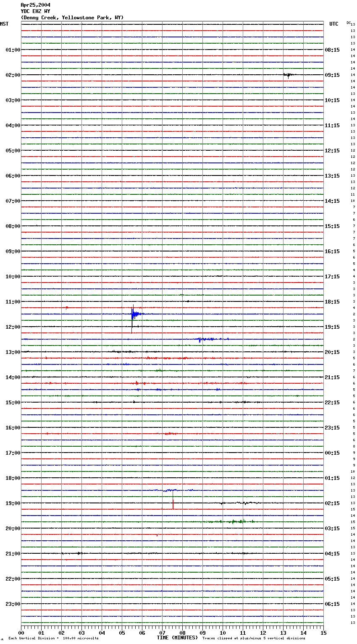Click the 09:15 UTC time label
Image resolution: width=357 pixels, height=644 pixels.
pos(332,75)
